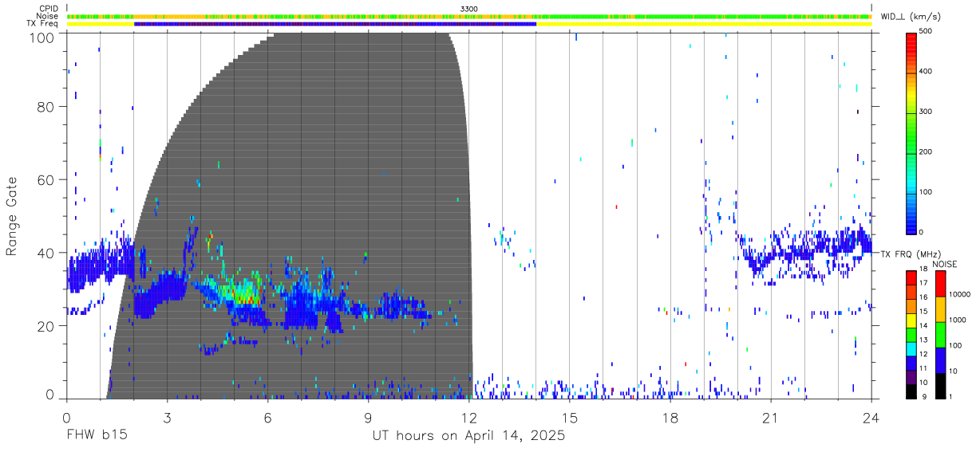Click the 40 tick on Range Gate axis
This screenshot has width=980, height=452.
pyautogui.click(x=47, y=253)
